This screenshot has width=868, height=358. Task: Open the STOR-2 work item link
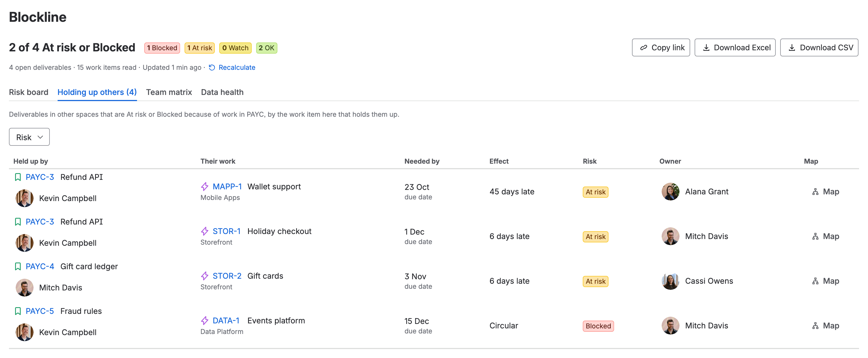click(x=227, y=276)
